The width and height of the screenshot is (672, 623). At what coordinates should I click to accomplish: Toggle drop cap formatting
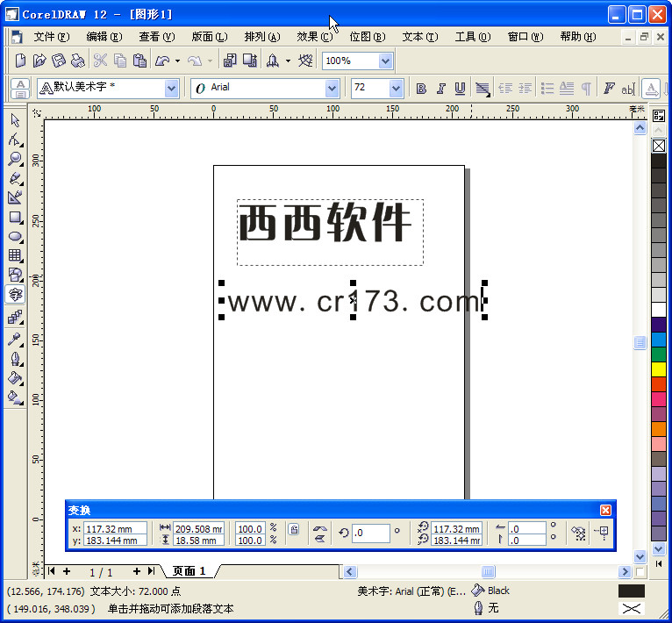tap(567, 89)
